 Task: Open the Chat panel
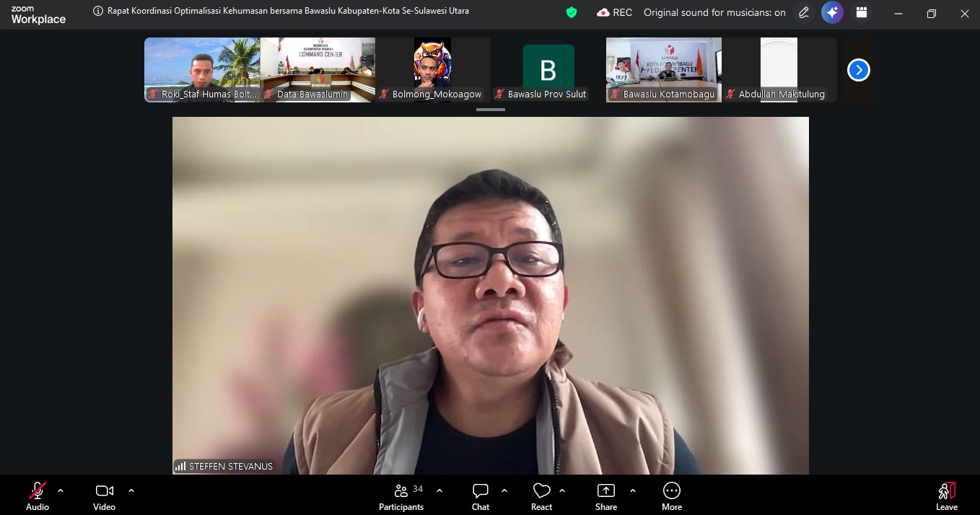coord(481,496)
